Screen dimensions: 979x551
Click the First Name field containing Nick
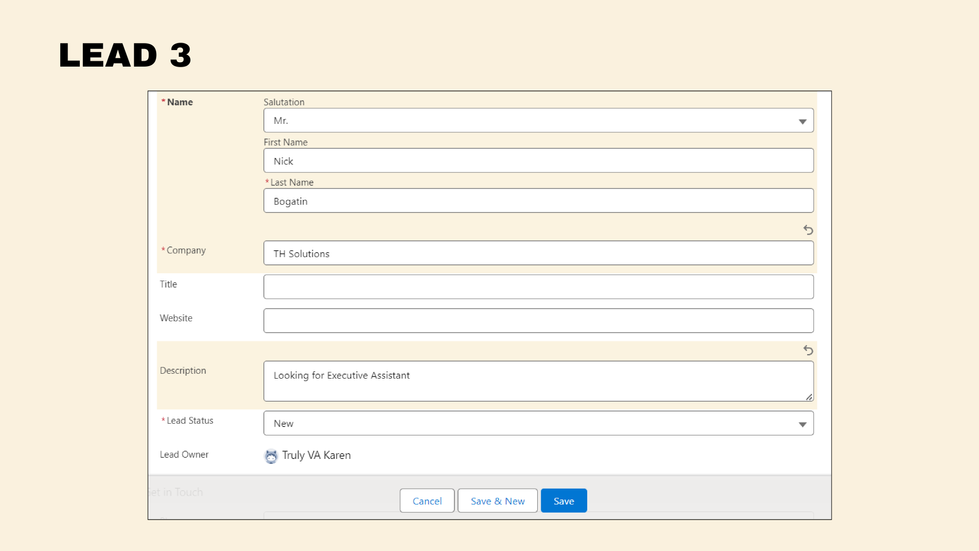[538, 160]
